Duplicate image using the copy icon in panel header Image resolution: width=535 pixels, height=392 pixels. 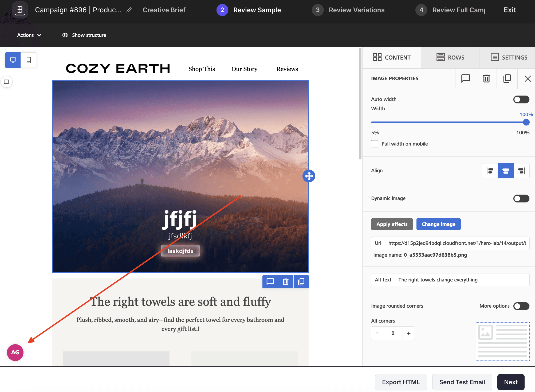point(507,79)
